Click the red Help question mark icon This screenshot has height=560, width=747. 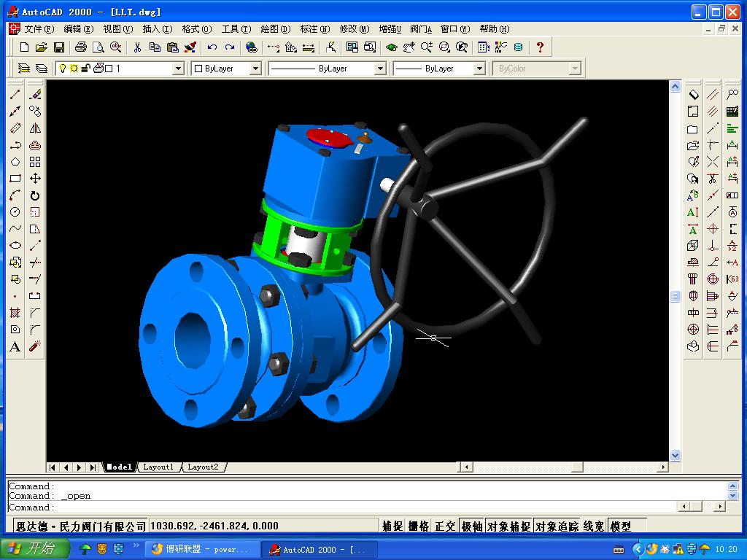(540, 47)
